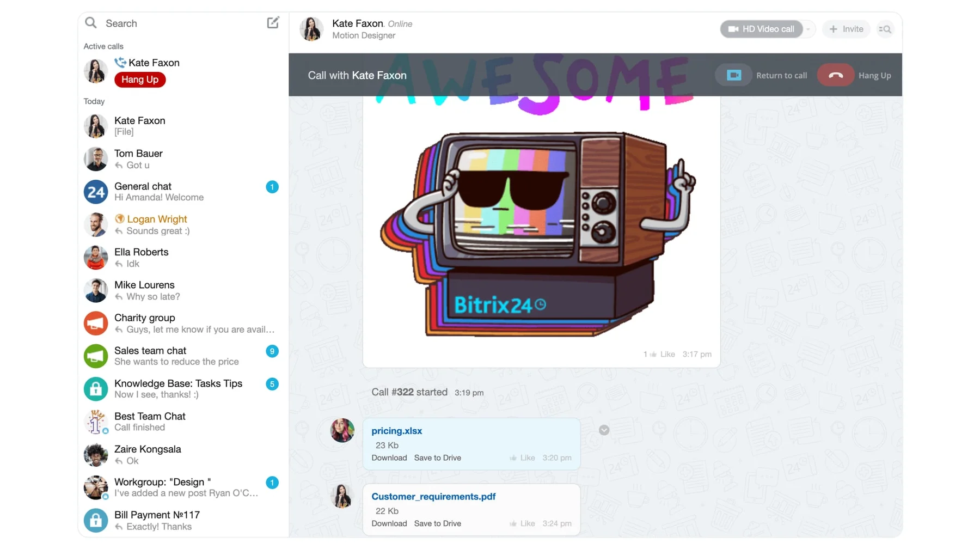The height and width of the screenshot is (555, 980).
Task: Expand message options chevron near pricing.xlsx
Action: click(x=604, y=430)
